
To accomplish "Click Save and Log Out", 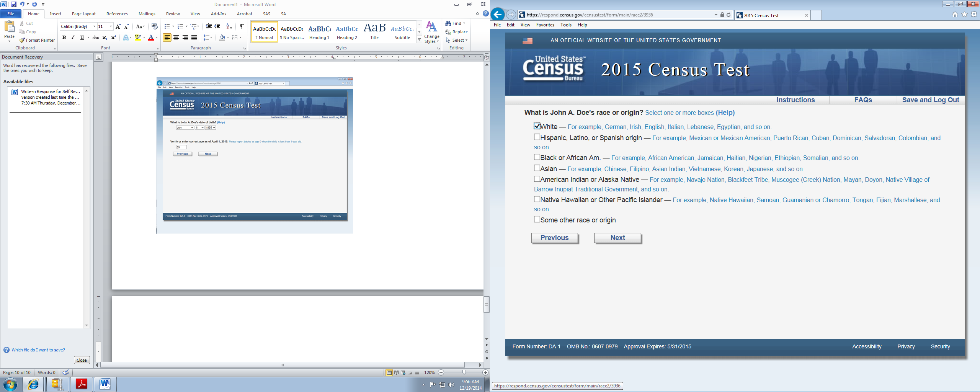I will tap(931, 100).
